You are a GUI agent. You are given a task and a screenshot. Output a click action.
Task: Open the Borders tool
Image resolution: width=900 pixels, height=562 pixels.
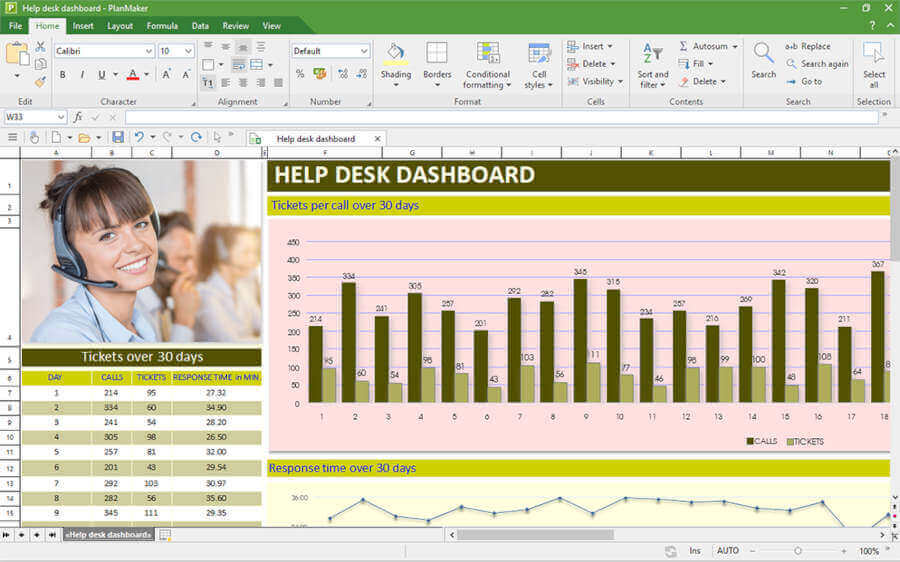tap(437, 54)
